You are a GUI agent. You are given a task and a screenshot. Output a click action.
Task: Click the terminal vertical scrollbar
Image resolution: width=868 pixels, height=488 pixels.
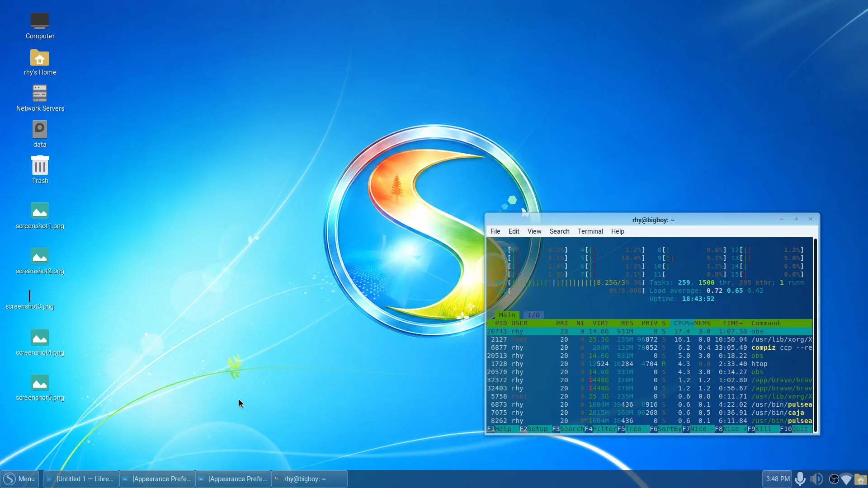(x=815, y=335)
